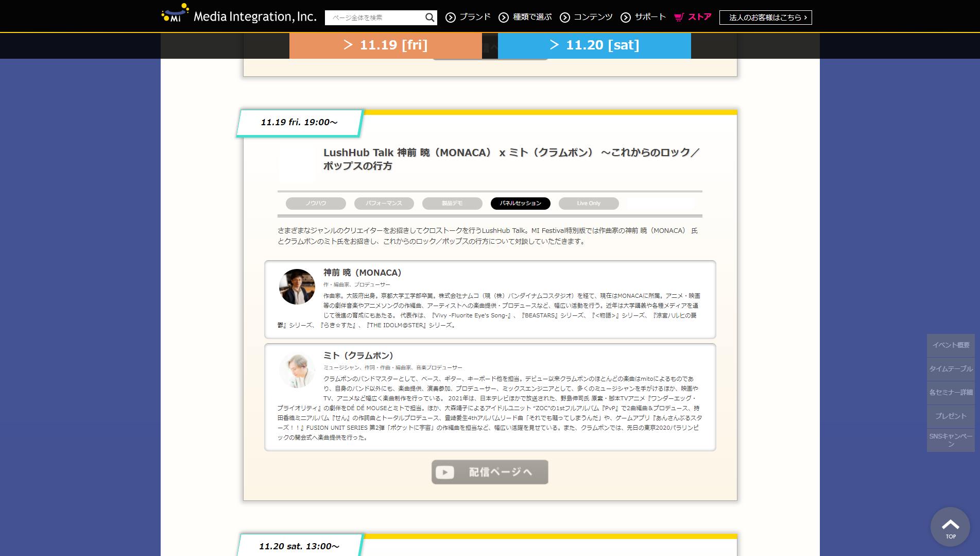Click the TOP scroll-up arrow button
The image size is (980, 556).
pyautogui.click(x=951, y=527)
